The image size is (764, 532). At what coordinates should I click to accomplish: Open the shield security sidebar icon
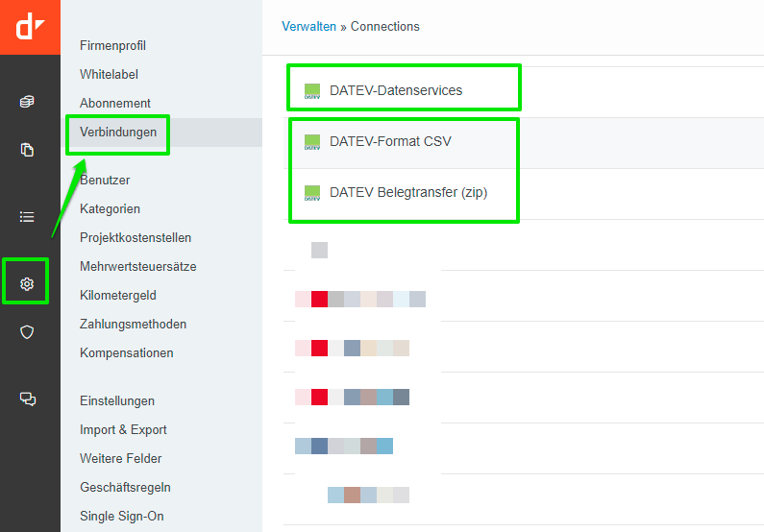(x=27, y=331)
